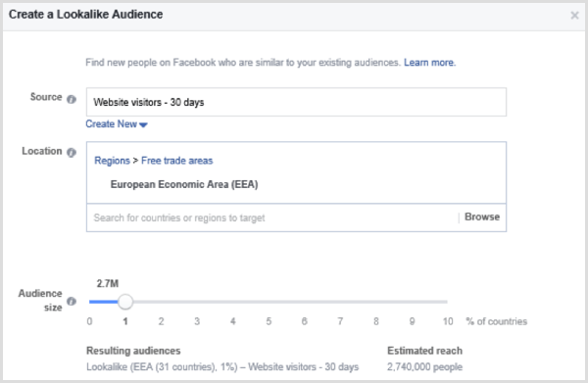Set audience size slider to 10
Image resolution: width=588 pixels, height=383 pixels.
point(447,302)
